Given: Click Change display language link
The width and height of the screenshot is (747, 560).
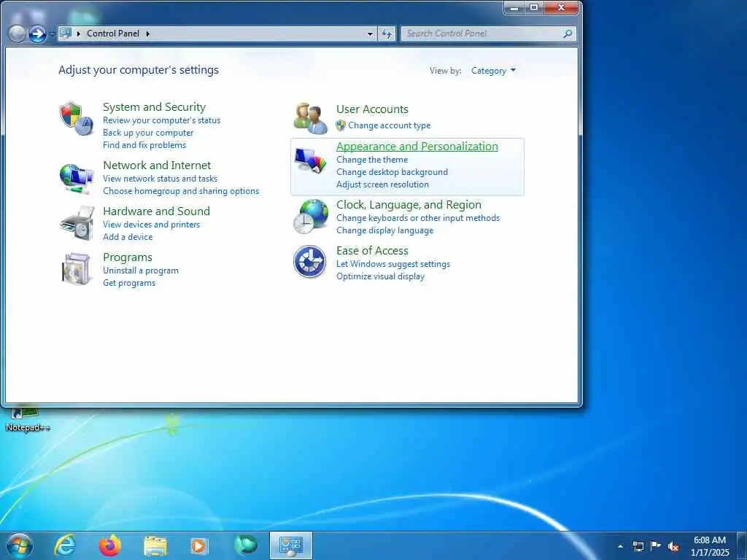Looking at the screenshot, I should pyautogui.click(x=385, y=230).
